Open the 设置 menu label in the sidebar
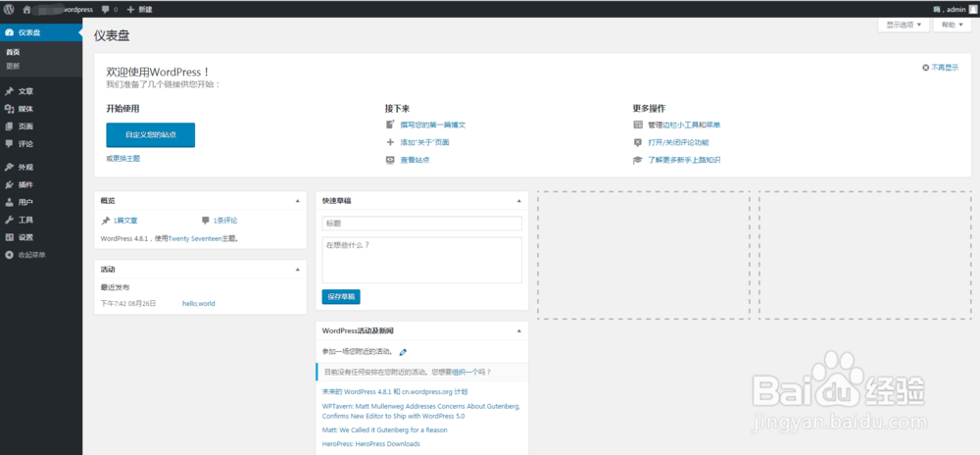The image size is (980, 455). pyautogui.click(x=25, y=237)
